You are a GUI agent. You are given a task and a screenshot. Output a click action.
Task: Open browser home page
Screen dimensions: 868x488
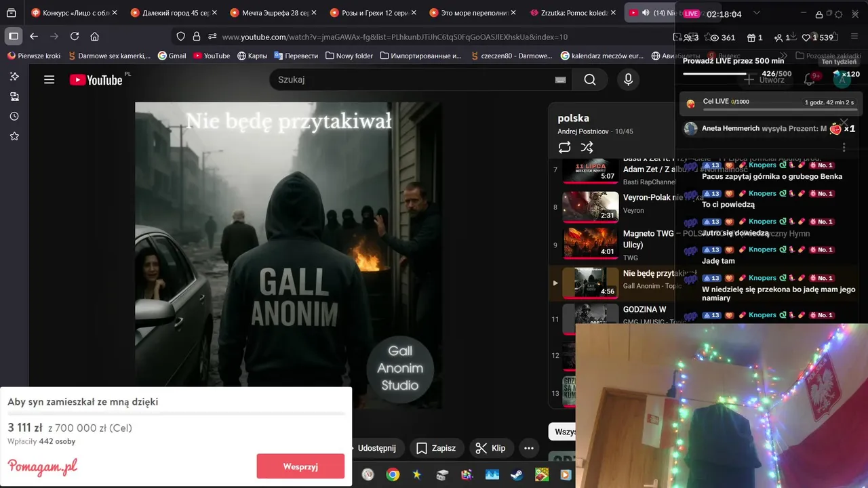tap(94, 37)
